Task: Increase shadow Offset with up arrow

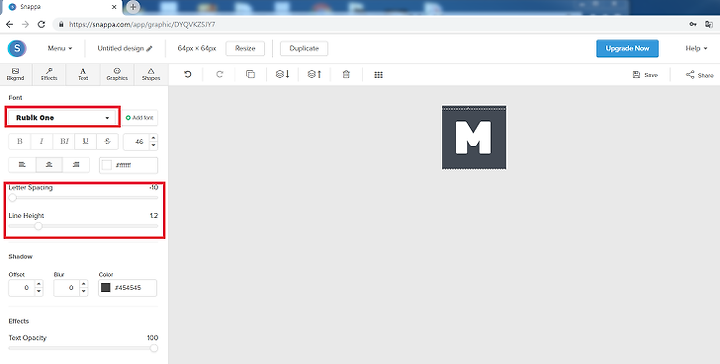Action: click(39, 284)
